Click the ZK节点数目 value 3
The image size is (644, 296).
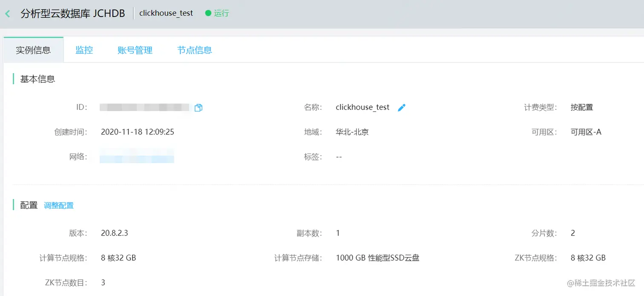103,282
